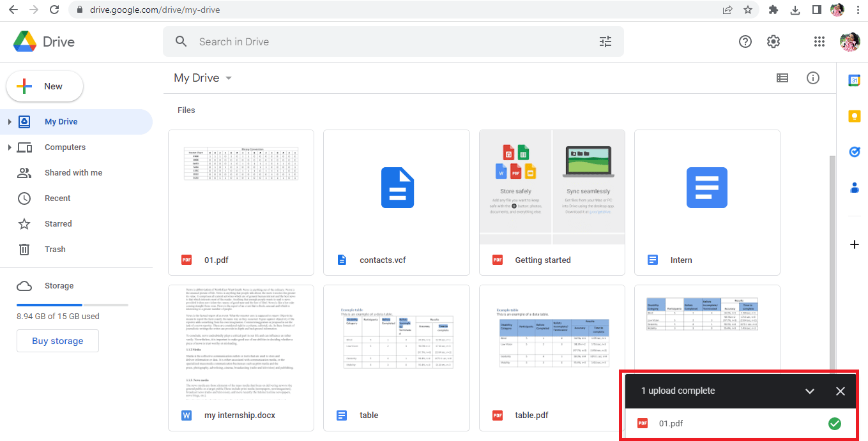Screen dimensions: 868x441
Task: Select the contacts.vcf file card
Action: (397, 203)
